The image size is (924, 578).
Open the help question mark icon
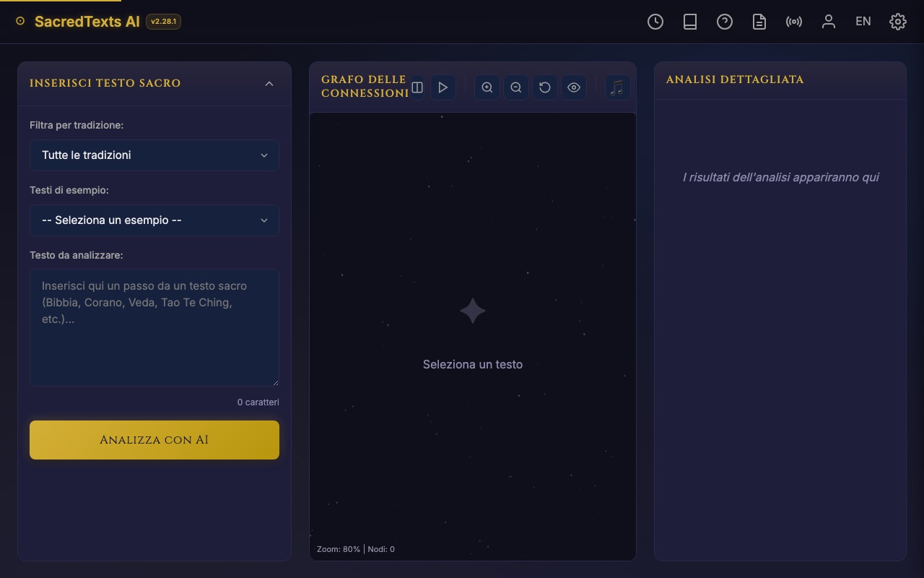(x=725, y=22)
